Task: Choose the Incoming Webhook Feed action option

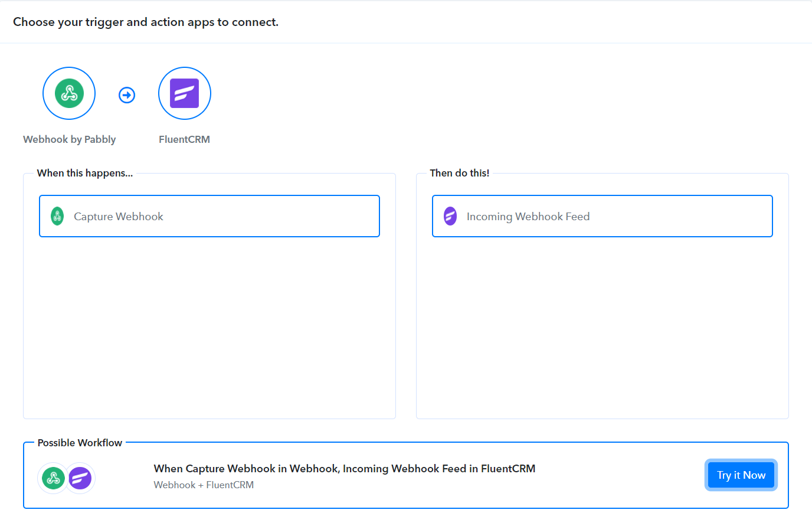Action: 603,216
